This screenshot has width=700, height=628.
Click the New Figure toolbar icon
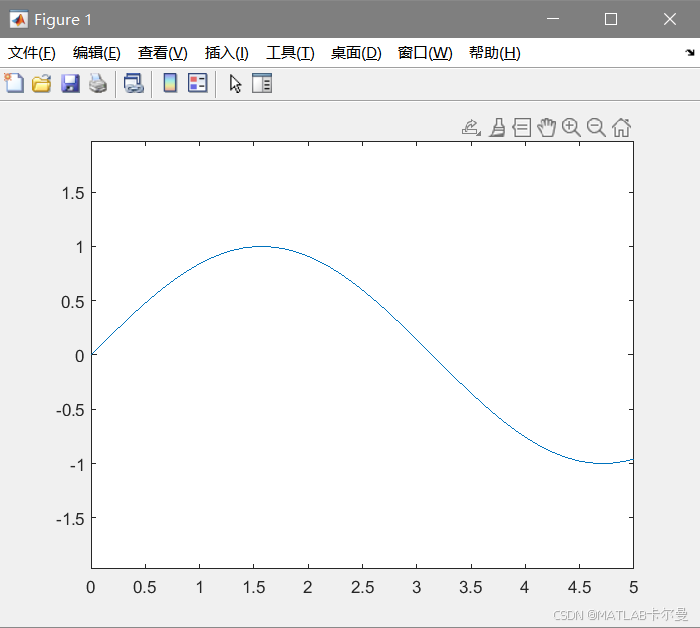point(14,83)
